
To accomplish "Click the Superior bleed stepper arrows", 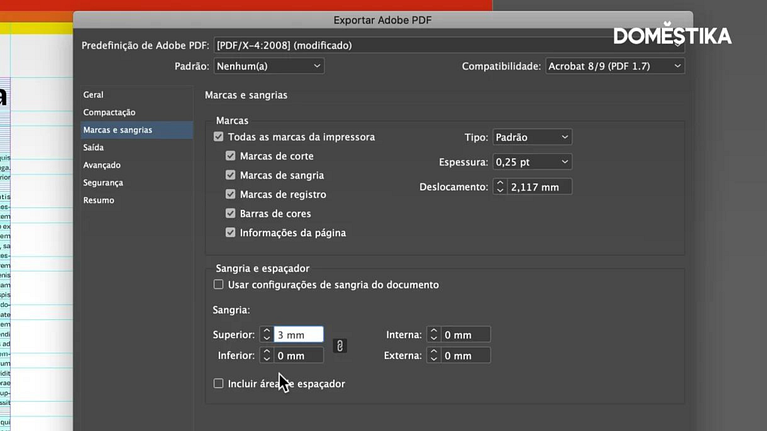I will pos(267,335).
